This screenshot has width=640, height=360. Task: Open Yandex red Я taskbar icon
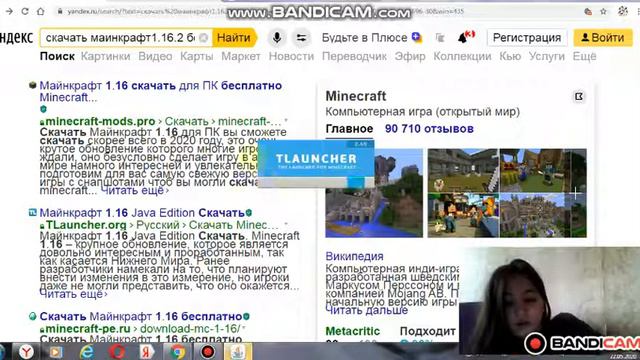(x=147, y=352)
